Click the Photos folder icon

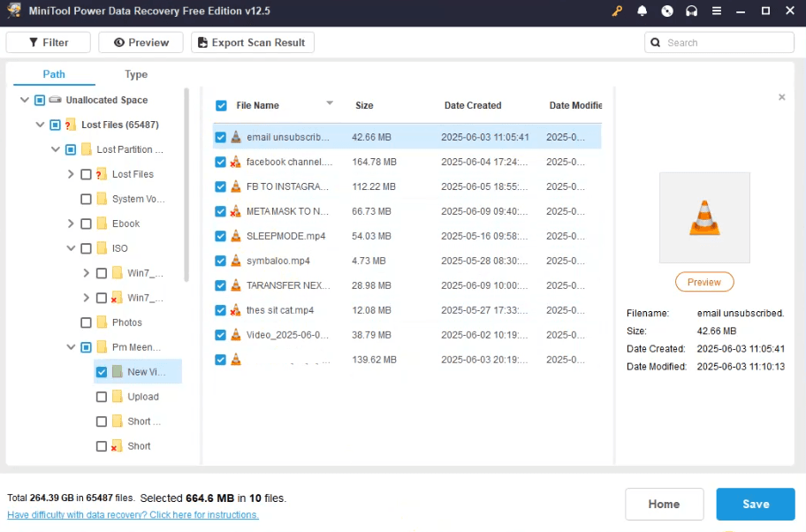tap(102, 323)
